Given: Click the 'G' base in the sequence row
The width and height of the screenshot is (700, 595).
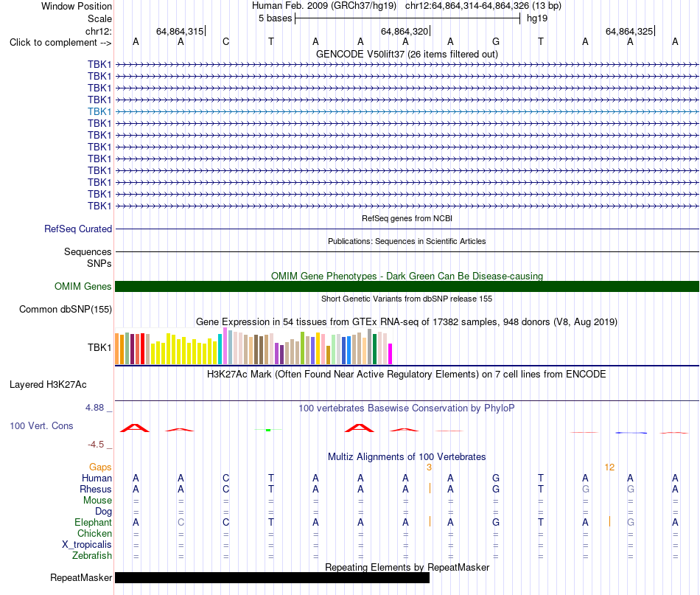Looking at the screenshot, I should tap(496, 41).
